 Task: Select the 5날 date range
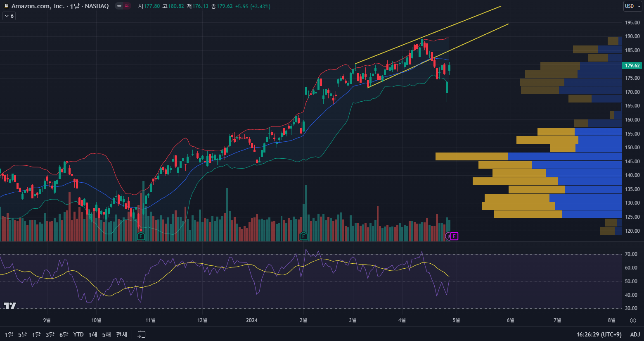tap(22, 334)
